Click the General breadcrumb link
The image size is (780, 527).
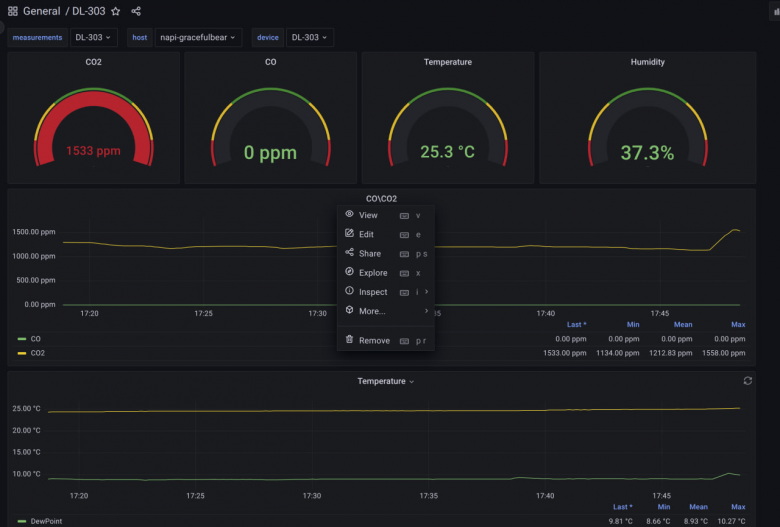[41, 11]
